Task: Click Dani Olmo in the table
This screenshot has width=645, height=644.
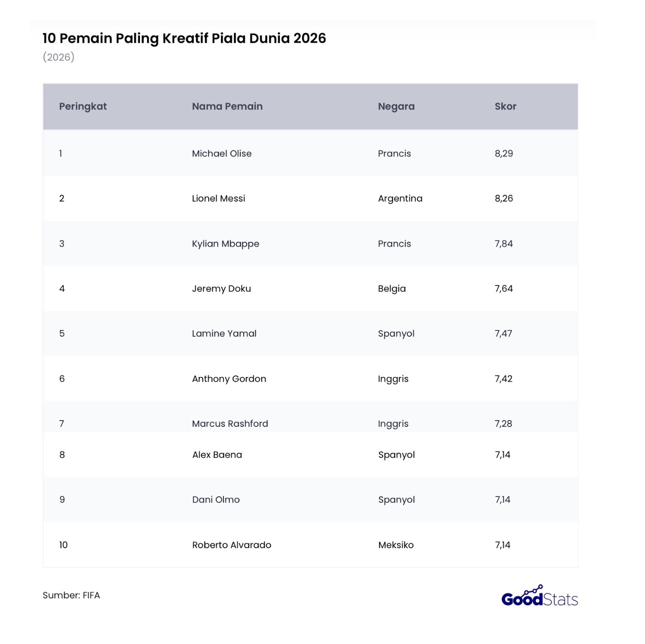Action: 216,499
